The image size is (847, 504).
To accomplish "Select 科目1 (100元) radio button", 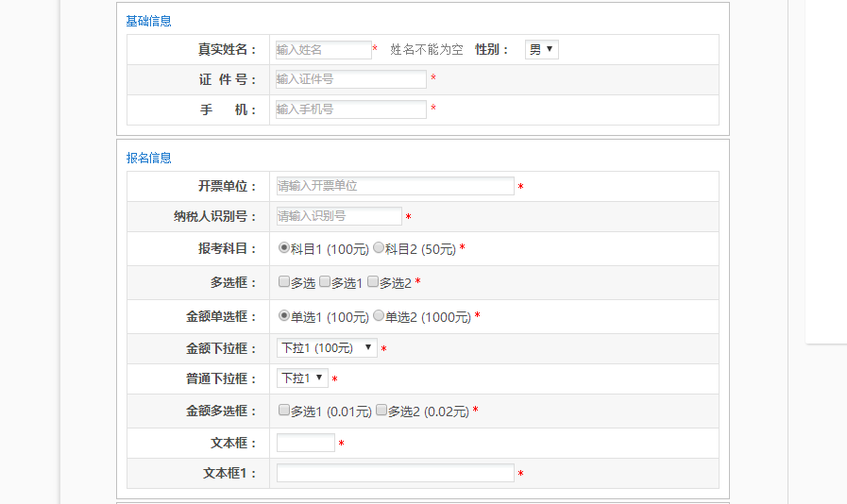I will click(284, 248).
